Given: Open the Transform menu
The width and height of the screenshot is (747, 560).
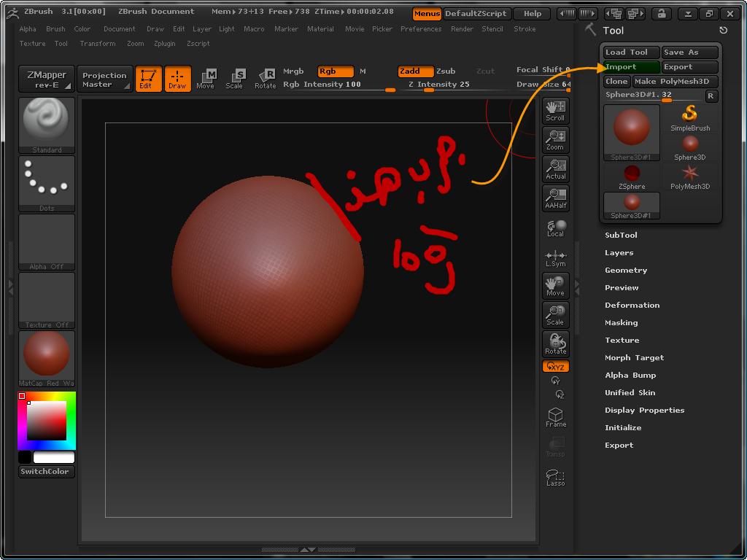Looking at the screenshot, I should pyautogui.click(x=98, y=43).
